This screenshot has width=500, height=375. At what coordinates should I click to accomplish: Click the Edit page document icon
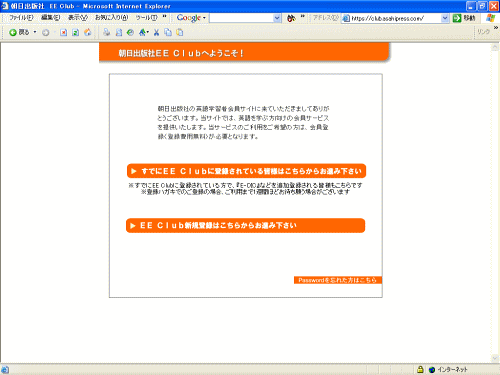tap(119, 32)
